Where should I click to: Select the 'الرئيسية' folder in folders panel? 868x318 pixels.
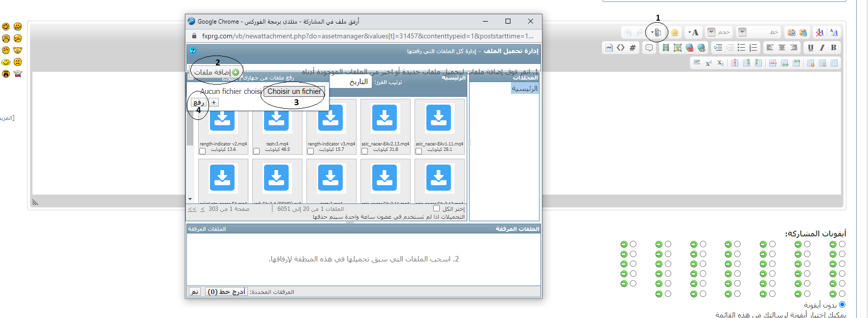[524, 88]
